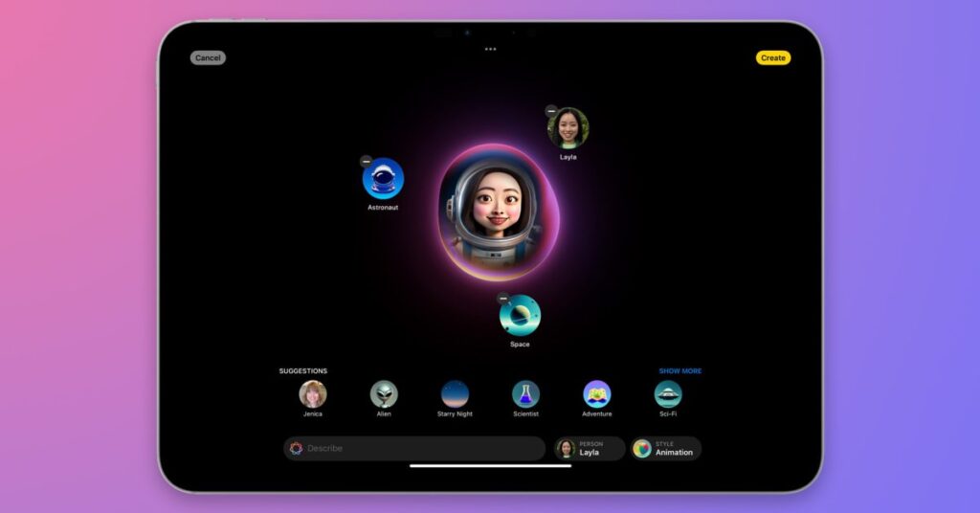Open the three-dot menu at top center
980x513 pixels.
click(491, 49)
